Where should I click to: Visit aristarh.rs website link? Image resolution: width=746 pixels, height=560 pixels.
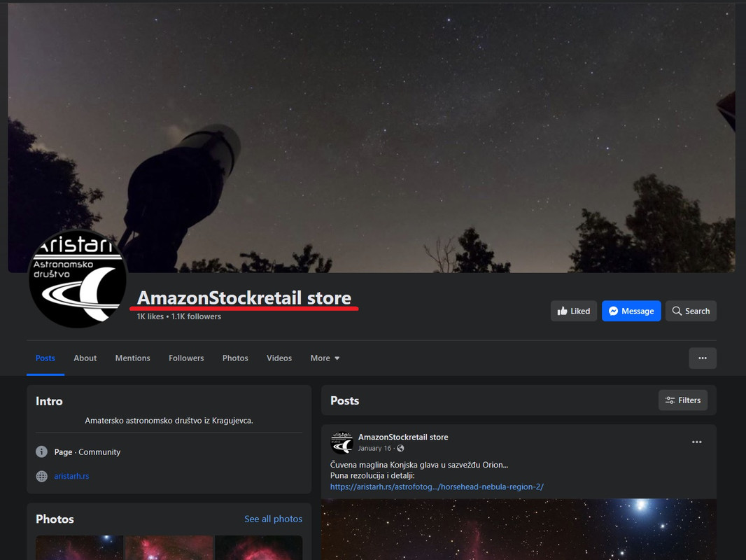click(71, 476)
